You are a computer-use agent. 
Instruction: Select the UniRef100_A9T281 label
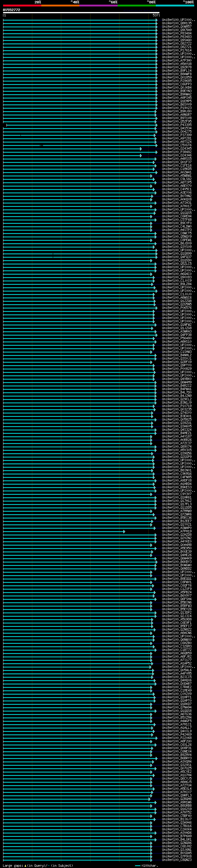click(x=176, y=139)
